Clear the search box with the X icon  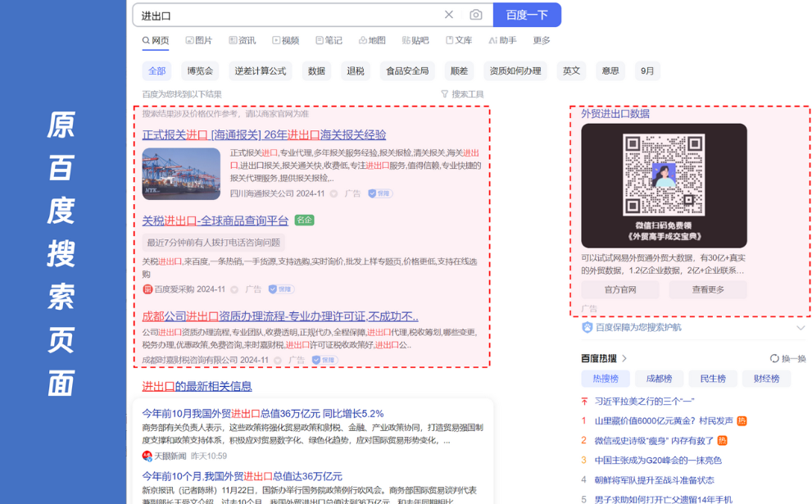coord(449,15)
